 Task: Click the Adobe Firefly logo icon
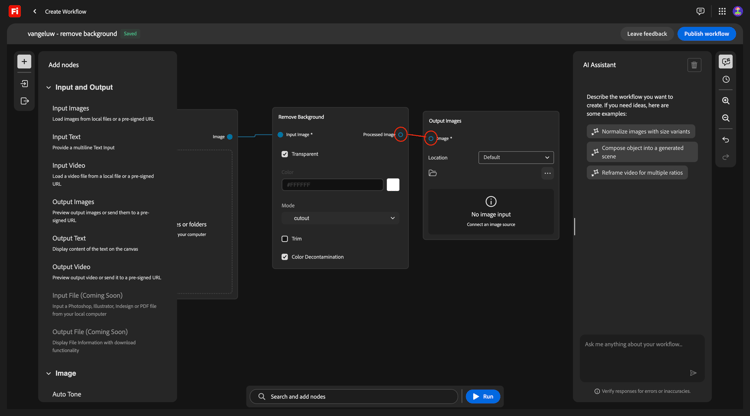point(15,11)
